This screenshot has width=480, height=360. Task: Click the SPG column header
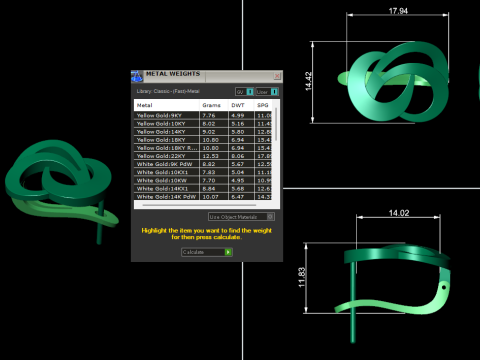(263, 105)
